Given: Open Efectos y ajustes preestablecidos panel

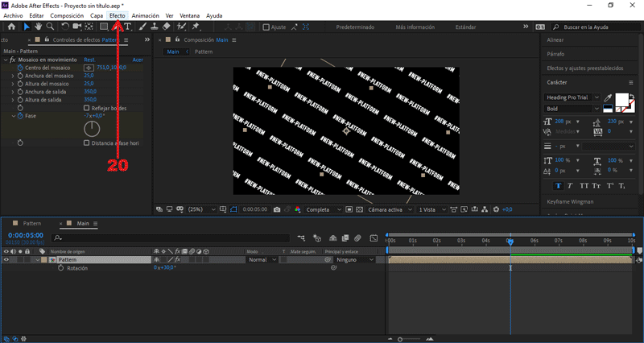Looking at the screenshot, I should coord(585,68).
